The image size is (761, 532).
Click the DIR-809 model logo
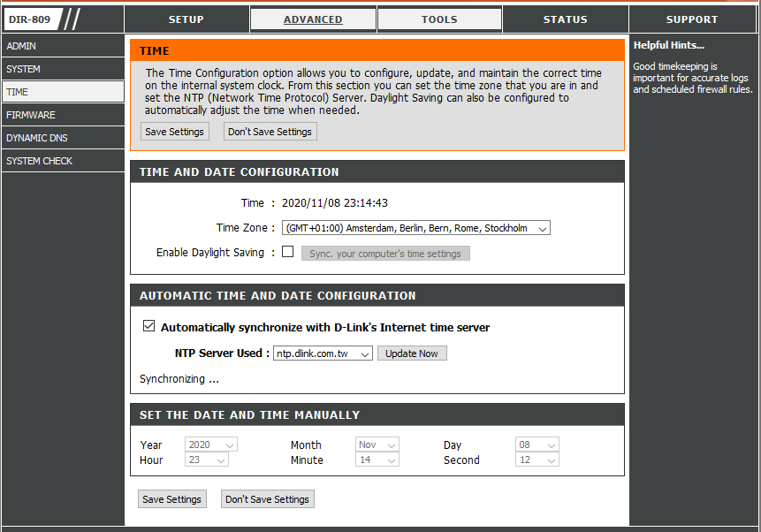point(34,19)
